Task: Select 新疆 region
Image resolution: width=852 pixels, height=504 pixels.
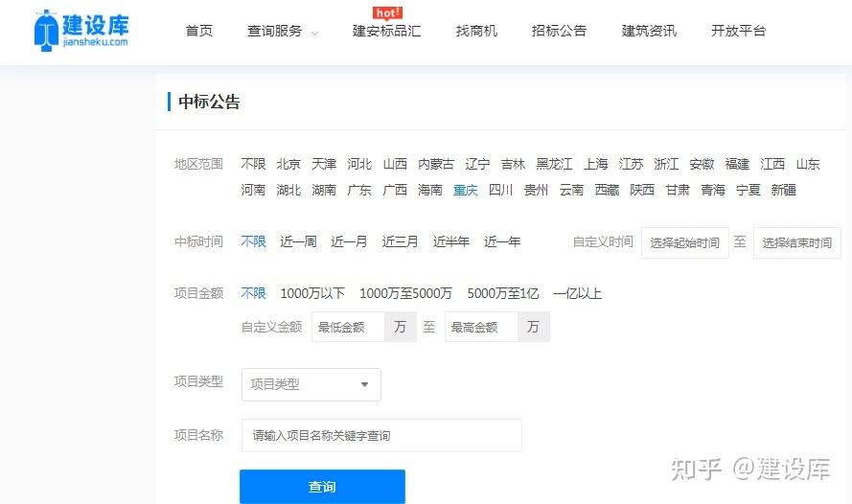Action: pyautogui.click(x=784, y=190)
